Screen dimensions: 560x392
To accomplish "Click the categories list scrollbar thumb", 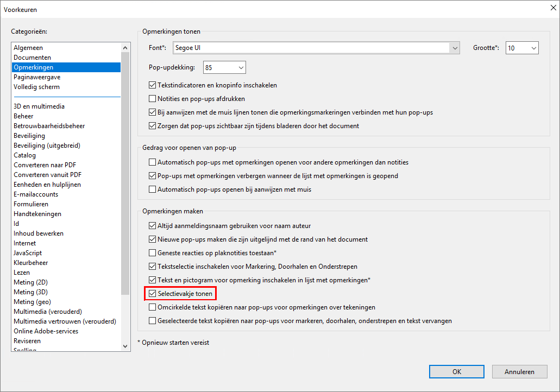I will (125, 174).
